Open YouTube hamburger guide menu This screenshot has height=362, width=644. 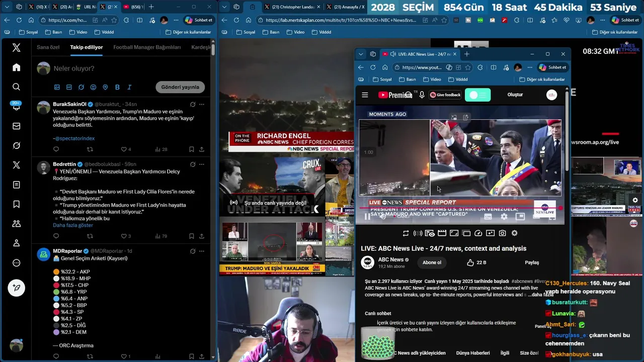click(365, 95)
